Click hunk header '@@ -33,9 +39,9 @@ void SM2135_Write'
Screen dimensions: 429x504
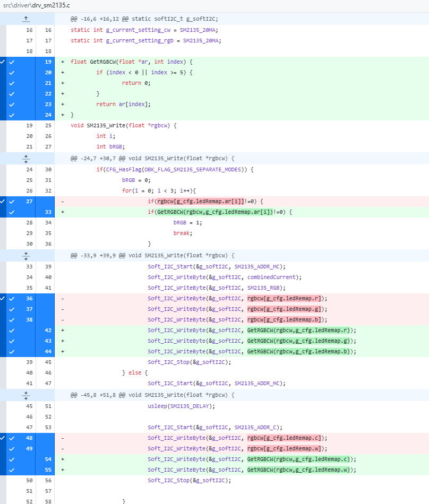152,256
